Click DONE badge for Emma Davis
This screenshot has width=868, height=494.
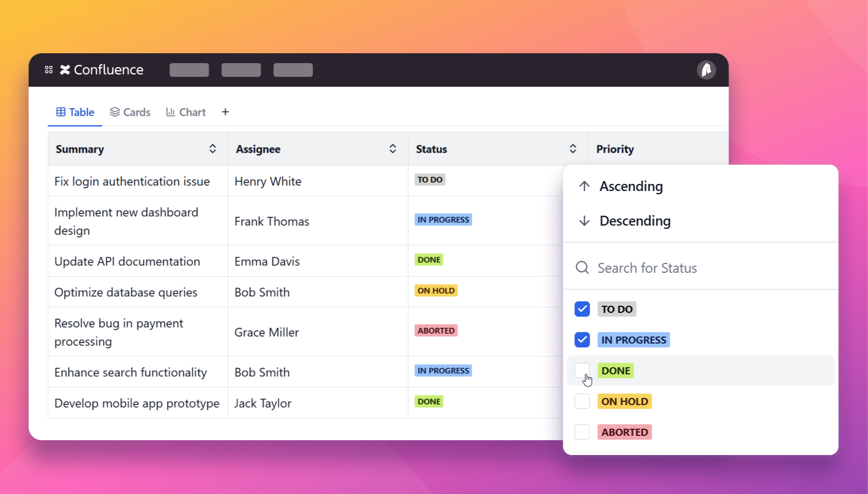(x=429, y=260)
